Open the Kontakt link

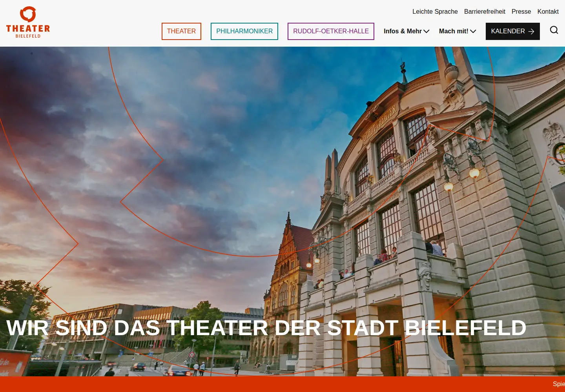tap(548, 12)
